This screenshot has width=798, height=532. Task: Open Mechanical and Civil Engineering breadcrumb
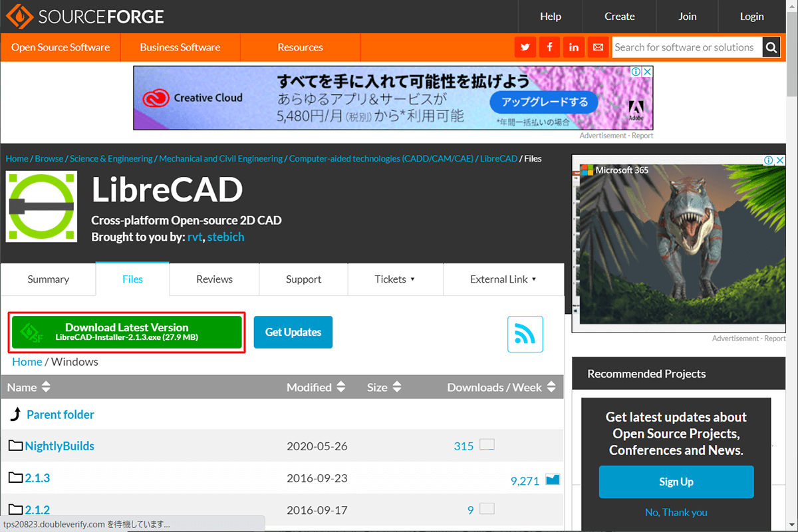pos(221,158)
